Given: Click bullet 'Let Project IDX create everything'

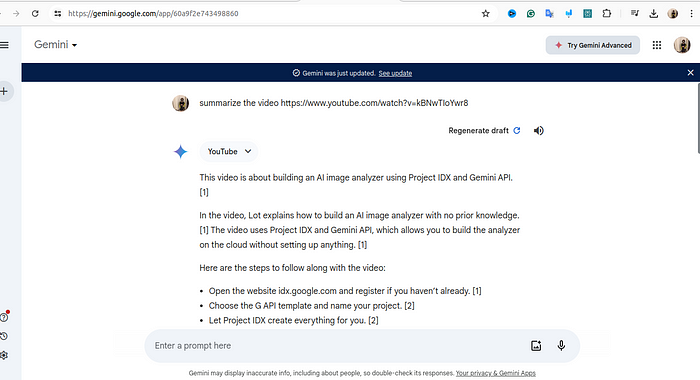Looking at the screenshot, I should [293, 321].
